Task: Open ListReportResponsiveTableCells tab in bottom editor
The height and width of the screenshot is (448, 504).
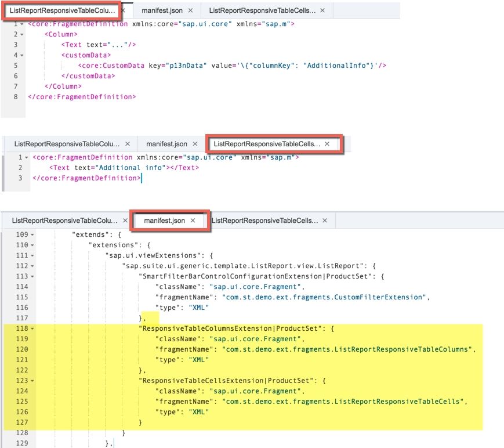Action: point(264,221)
